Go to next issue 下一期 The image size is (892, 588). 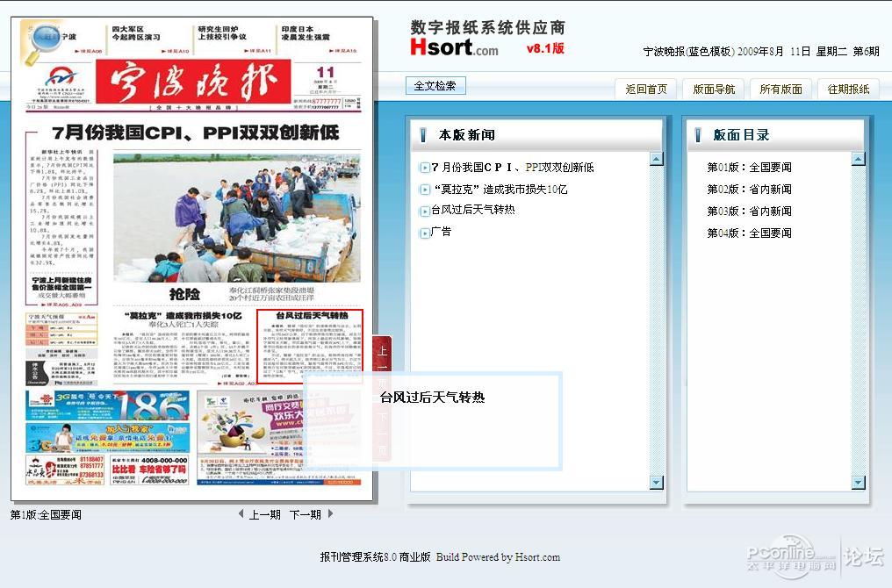[x=306, y=514]
